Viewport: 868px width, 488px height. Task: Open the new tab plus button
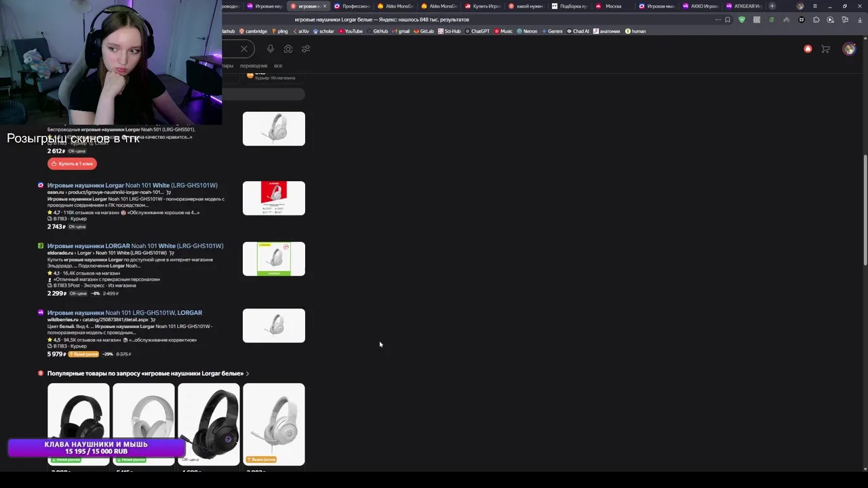click(x=772, y=6)
